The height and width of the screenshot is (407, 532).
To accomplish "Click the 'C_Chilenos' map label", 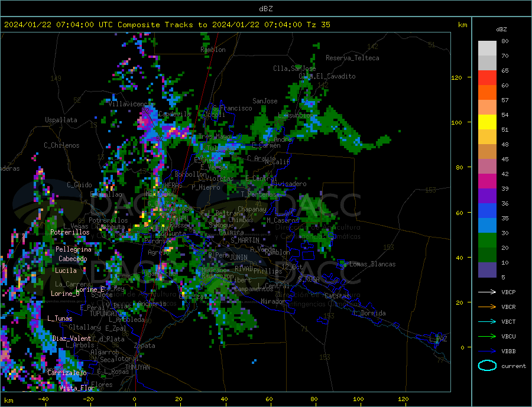I will click(x=61, y=145).
